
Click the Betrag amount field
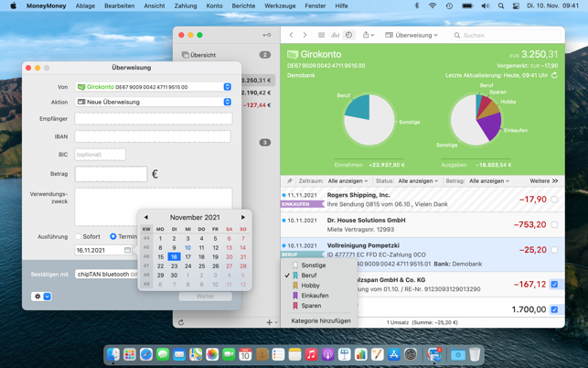coord(111,174)
